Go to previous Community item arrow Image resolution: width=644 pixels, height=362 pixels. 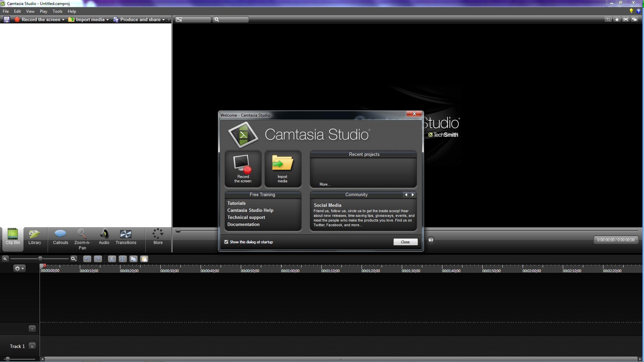coord(406,195)
